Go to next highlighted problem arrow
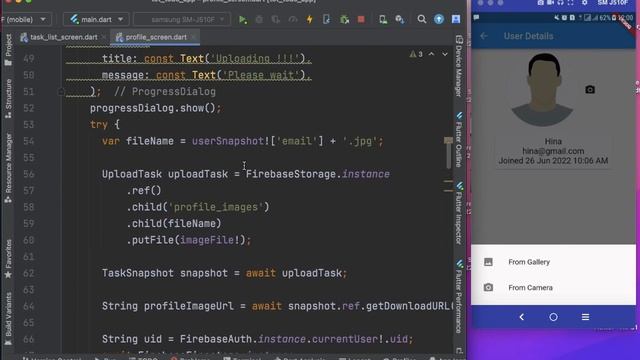Viewport: 640px width, 360px height. point(445,54)
